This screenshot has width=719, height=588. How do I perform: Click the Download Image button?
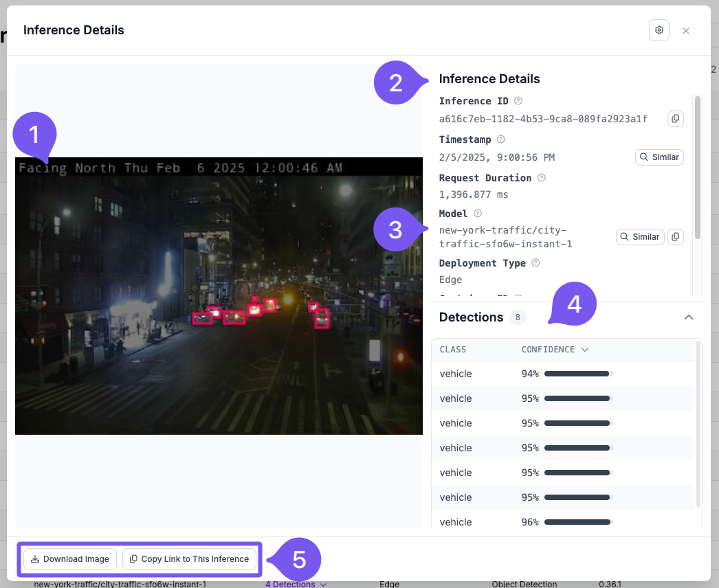70,559
